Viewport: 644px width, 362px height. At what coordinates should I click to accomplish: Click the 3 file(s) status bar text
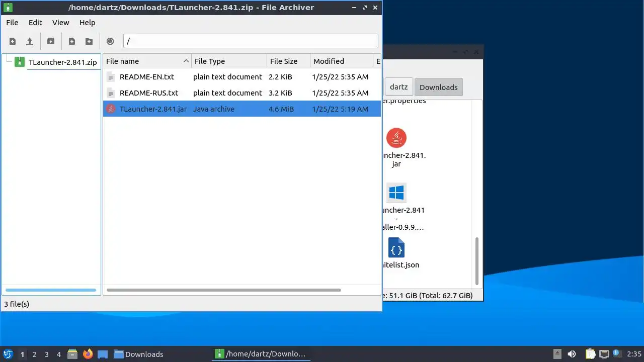point(17,304)
